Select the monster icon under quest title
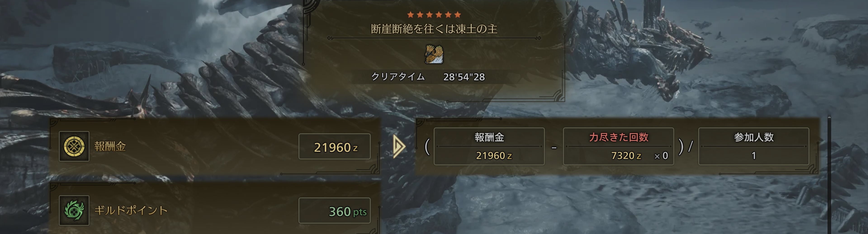Viewport: 868px width, 234px height. pyautogui.click(x=434, y=54)
